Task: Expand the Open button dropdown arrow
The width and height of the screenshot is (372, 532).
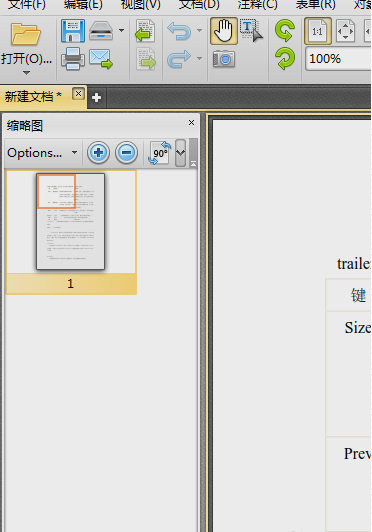Action: [x=26, y=73]
